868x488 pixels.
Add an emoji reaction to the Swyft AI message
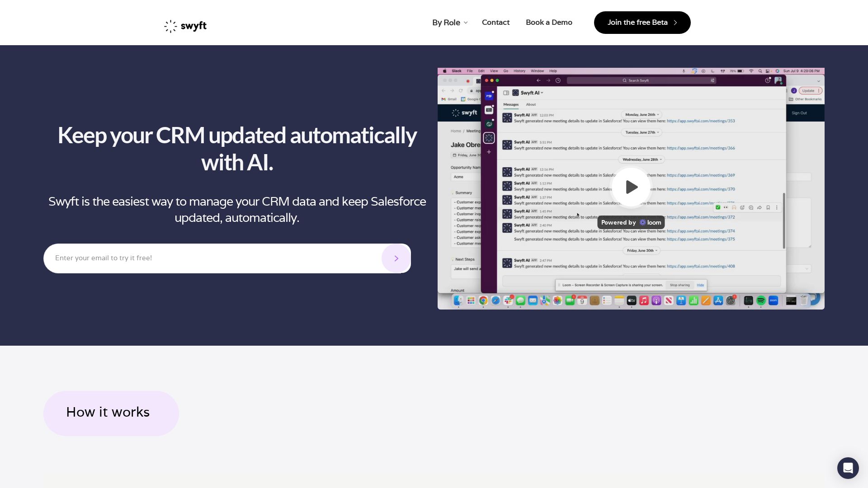point(742,207)
